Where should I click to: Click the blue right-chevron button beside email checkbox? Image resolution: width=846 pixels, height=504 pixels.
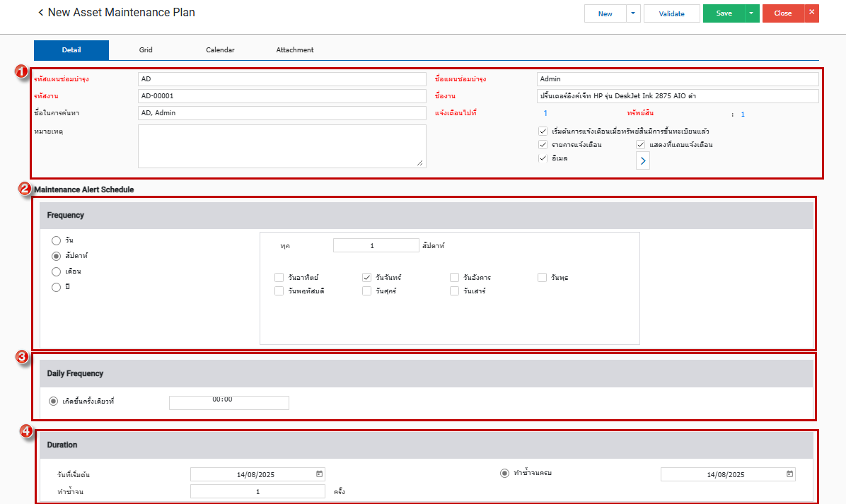coord(643,161)
